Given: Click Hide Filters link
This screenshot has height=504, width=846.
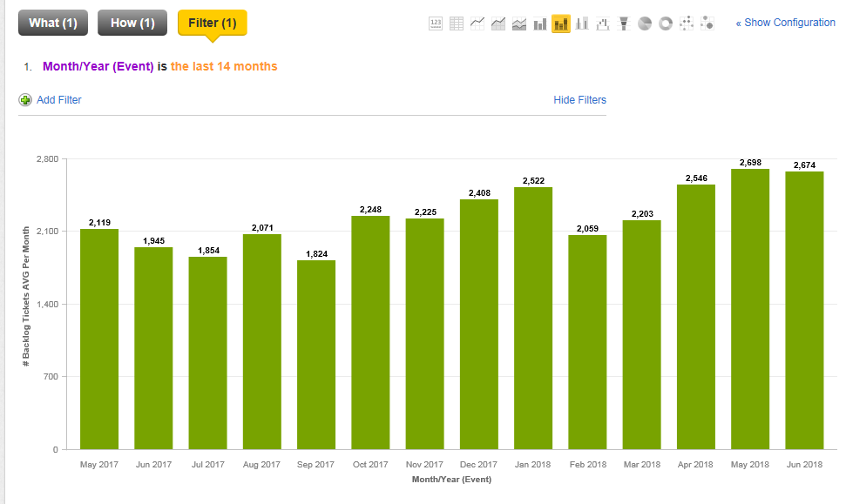Looking at the screenshot, I should click(579, 100).
